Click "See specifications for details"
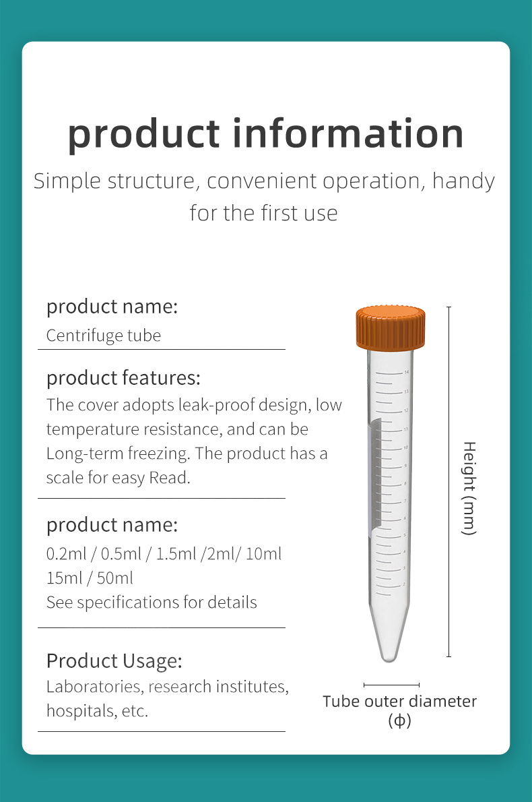The width and height of the screenshot is (532, 802). [152, 602]
